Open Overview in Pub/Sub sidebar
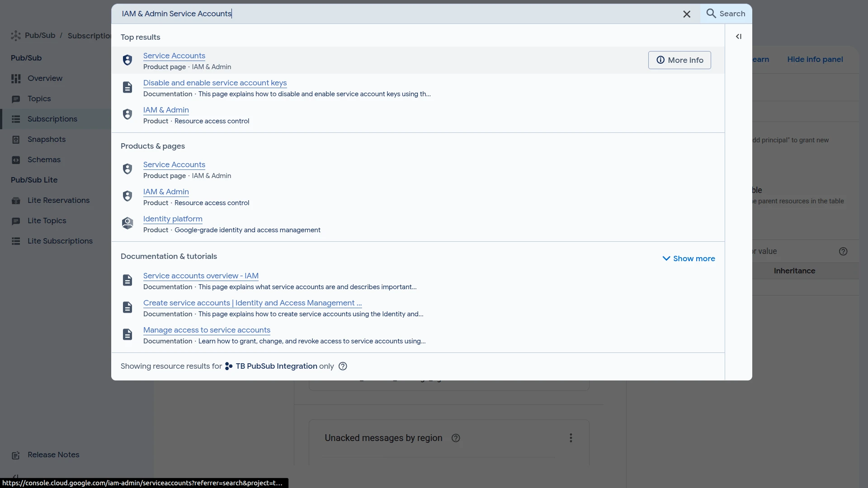Screen dimensions: 868x488 (x=45, y=78)
